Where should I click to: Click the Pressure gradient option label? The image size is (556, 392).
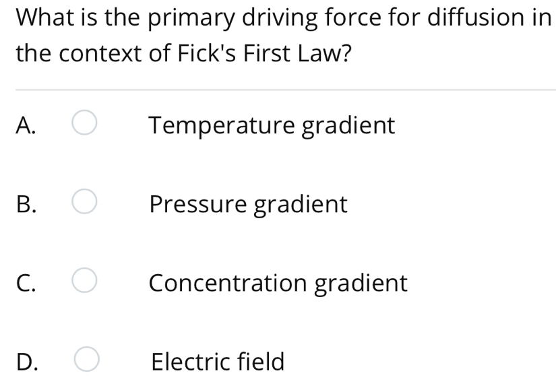click(248, 204)
